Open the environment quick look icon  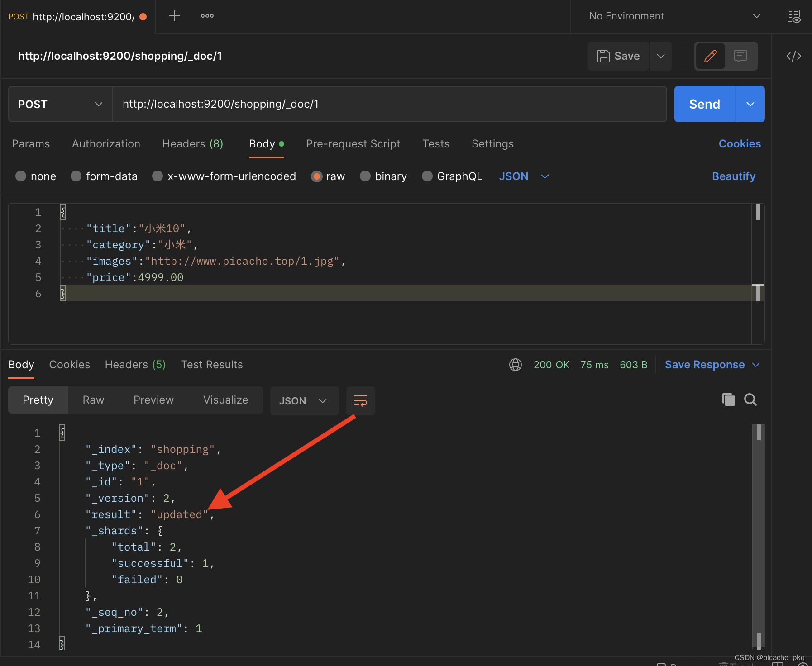[793, 16]
